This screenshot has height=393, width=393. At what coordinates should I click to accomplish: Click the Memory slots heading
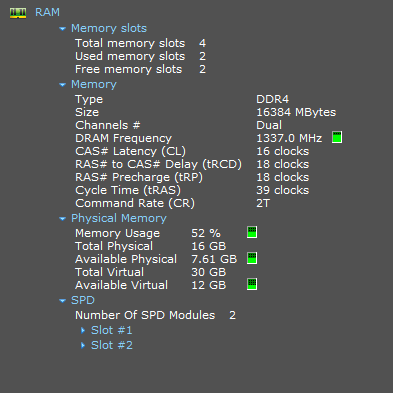pos(109,28)
